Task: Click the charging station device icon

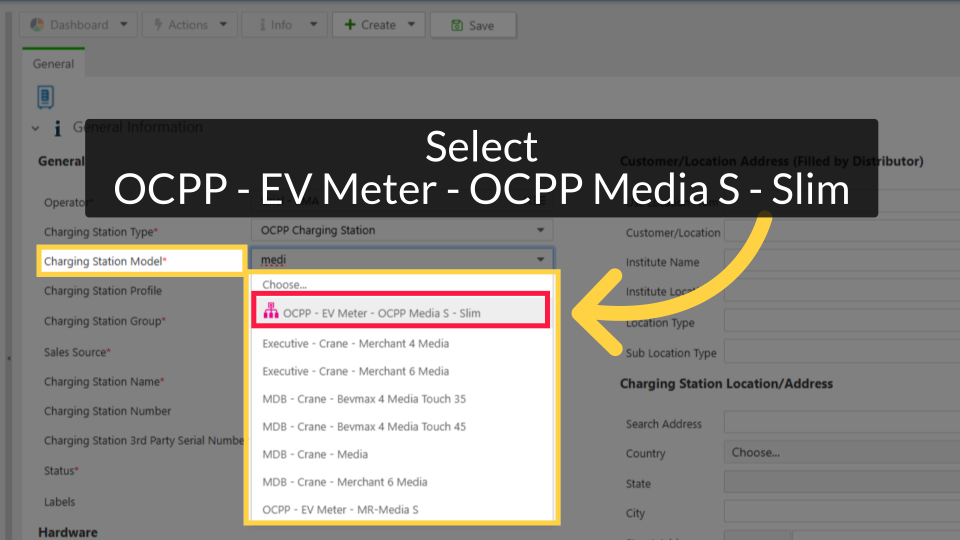Action: coord(45,97)
